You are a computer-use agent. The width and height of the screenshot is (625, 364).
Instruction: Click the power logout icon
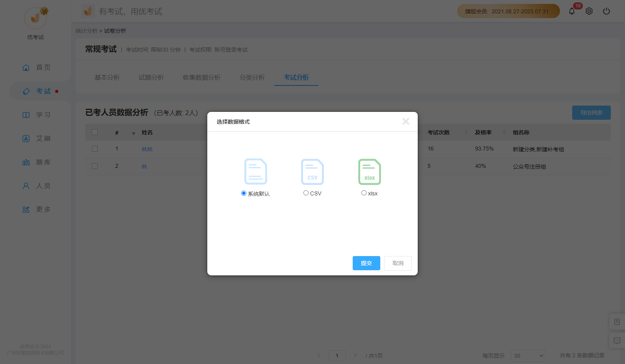(606, 11)
